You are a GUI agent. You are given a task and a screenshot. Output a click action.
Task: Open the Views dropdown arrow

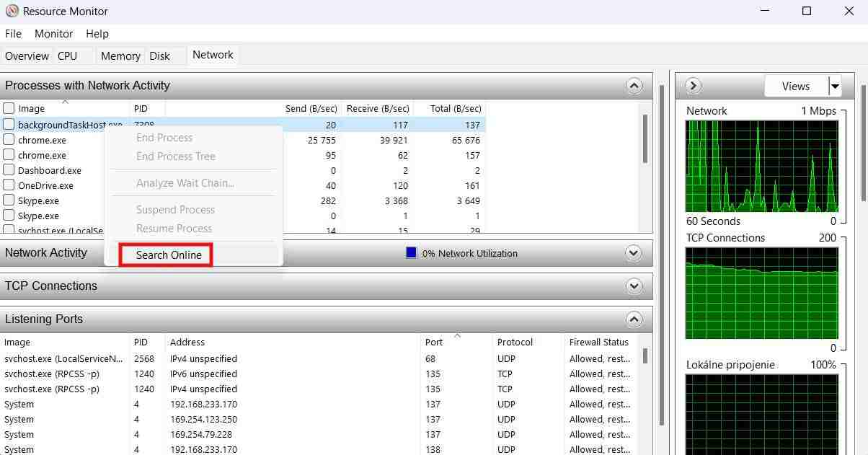click(x=835, y=87)
